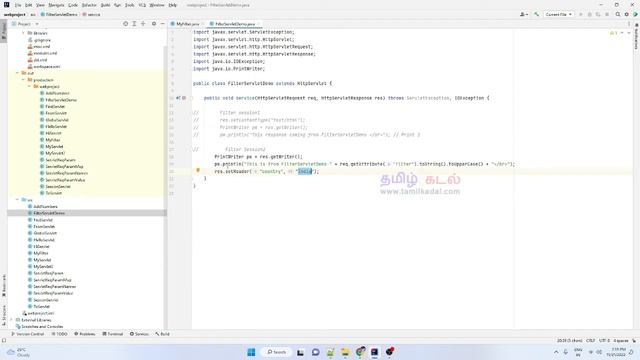The width and height of the screenshot is (640, 360).
Task: Open Project panel options gear
Action: [154, 24]
